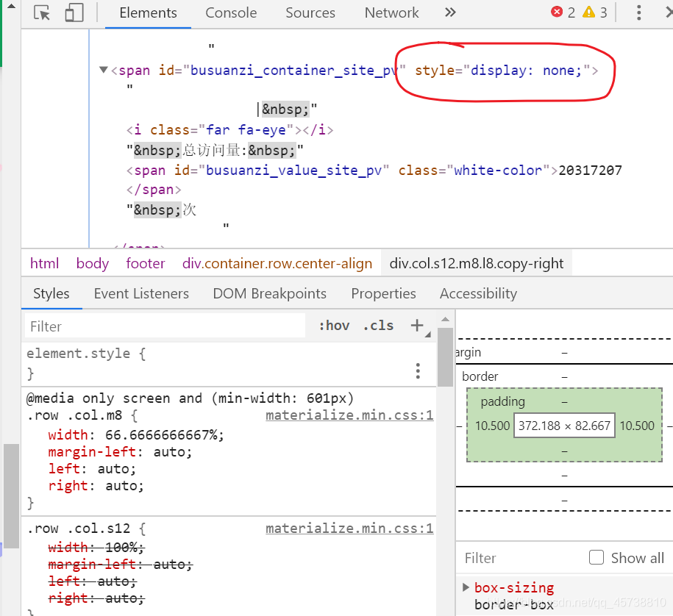The width and height of the screenshot is (673, 616).
Task: Open materialize.min.css link for .col.s12
Action: 349,529
